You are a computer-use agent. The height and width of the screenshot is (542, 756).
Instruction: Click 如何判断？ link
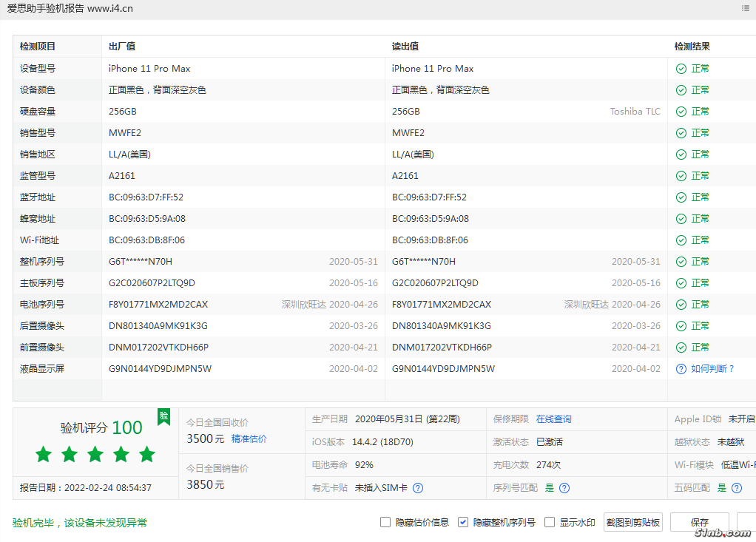pos(713,369)
